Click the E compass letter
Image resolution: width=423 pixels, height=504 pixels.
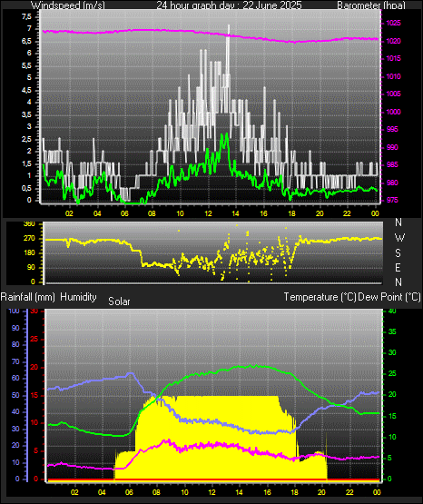pyautogui.click(x=398, y=267)
